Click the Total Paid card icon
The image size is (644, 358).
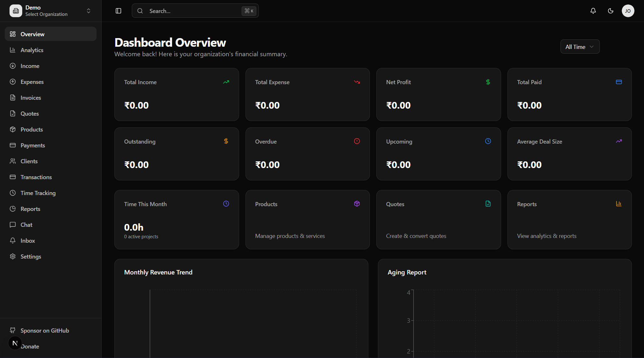point(619,82)
